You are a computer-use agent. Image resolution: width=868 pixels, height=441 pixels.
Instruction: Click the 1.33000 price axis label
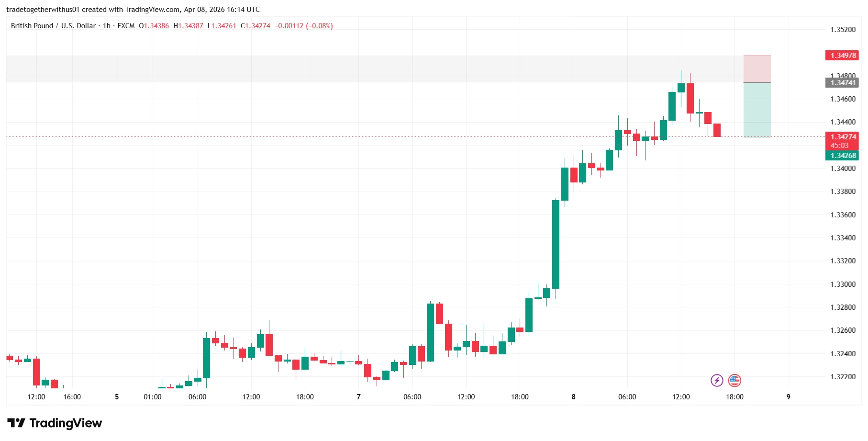point(843,284)
